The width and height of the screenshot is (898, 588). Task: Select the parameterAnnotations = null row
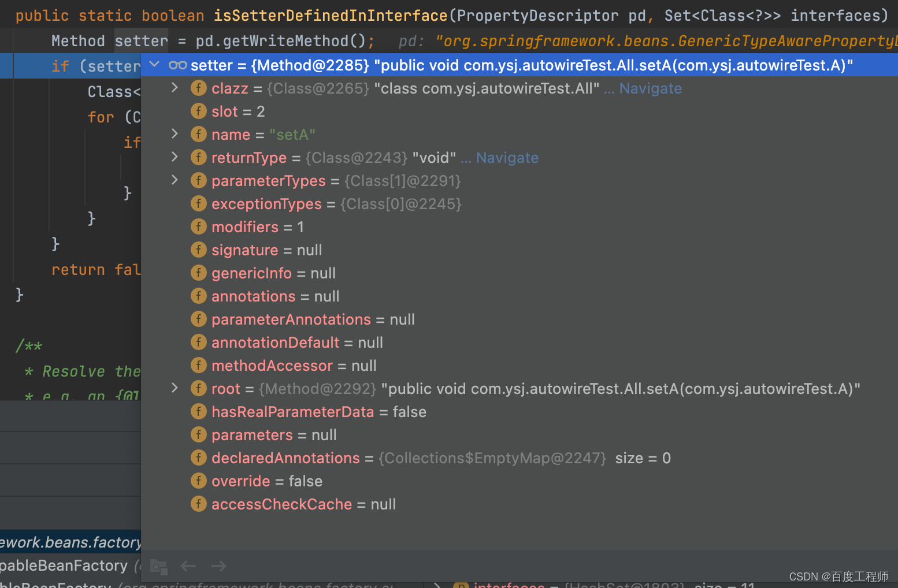(x=519, y=319)
